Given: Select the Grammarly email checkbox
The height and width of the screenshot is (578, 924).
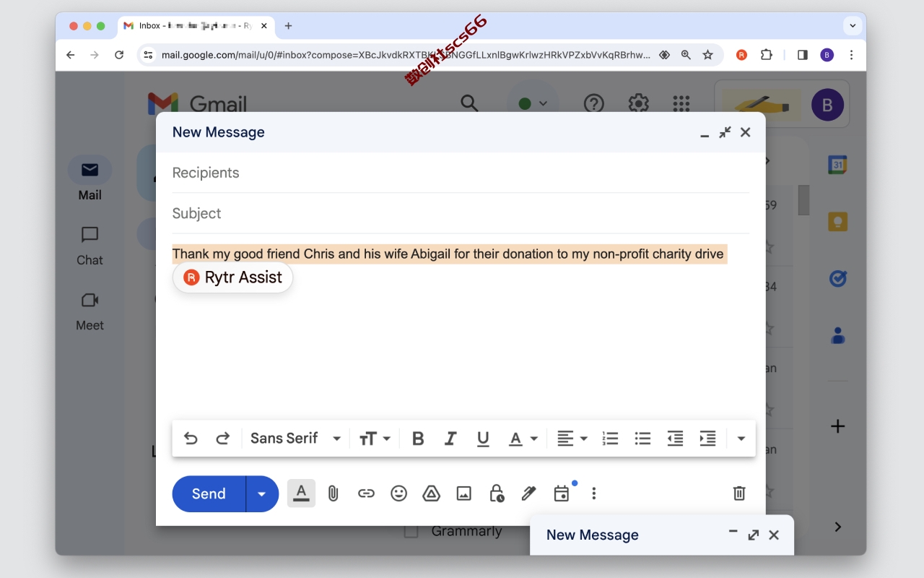Looking at the screenshot, I should tap(411, 531).
